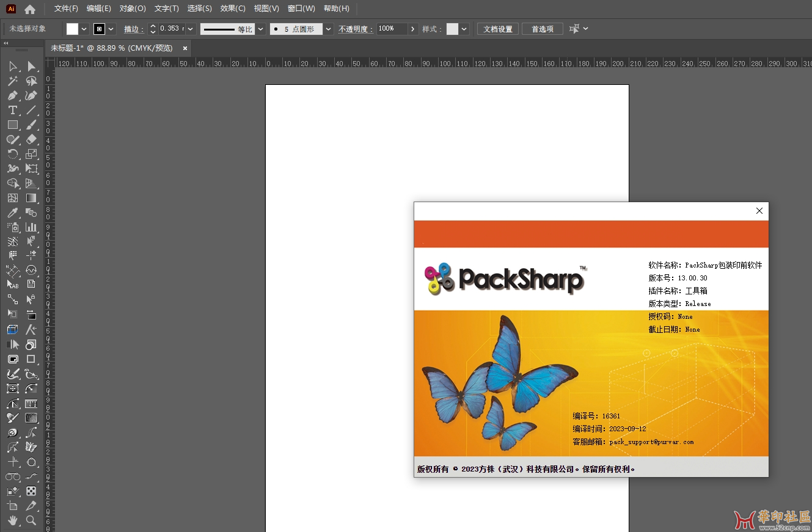Image resolution: width=812 pixels, height=532 pixels.
Task: Choose the Rectangle tool
Action: click(x=13, y=125)
